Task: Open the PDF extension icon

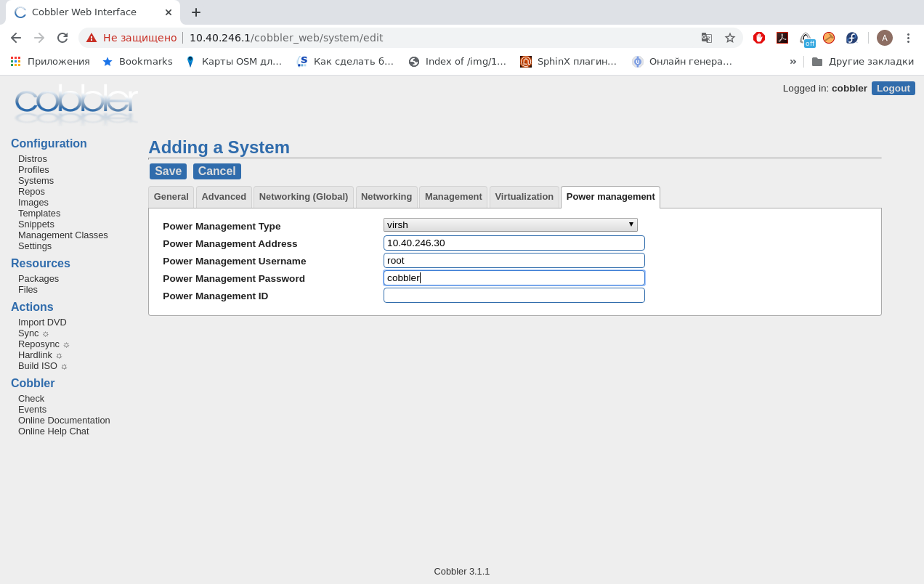Action: click(x=782, y=38)
